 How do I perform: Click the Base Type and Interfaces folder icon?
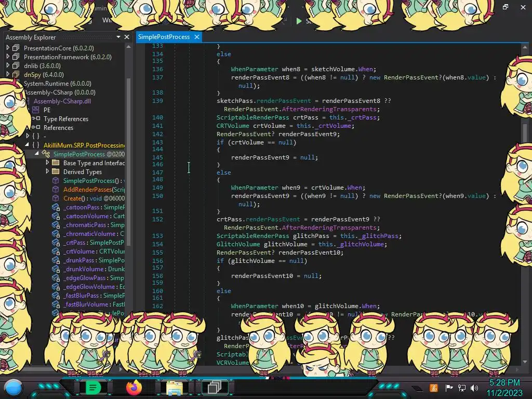click(56, 163)
